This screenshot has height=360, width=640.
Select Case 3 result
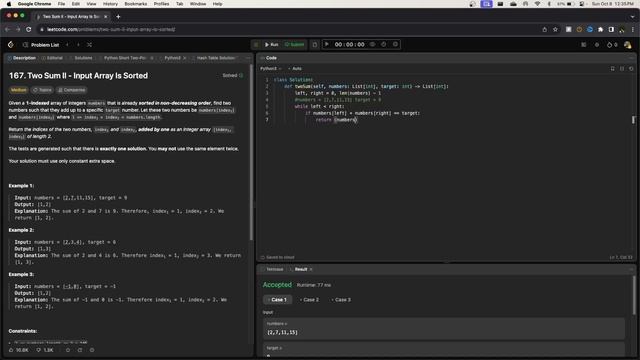pos(342,300)
